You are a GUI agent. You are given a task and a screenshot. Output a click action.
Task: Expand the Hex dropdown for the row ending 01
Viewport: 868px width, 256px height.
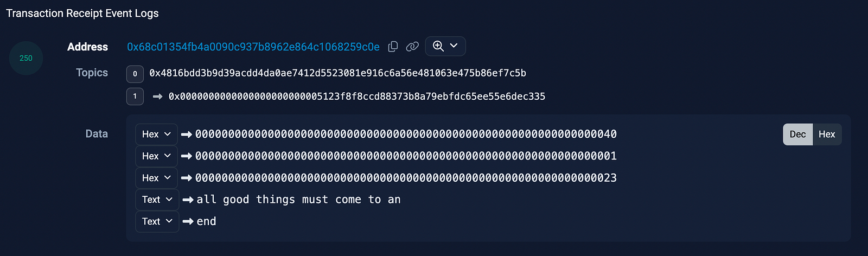click(x=156, y=156)
